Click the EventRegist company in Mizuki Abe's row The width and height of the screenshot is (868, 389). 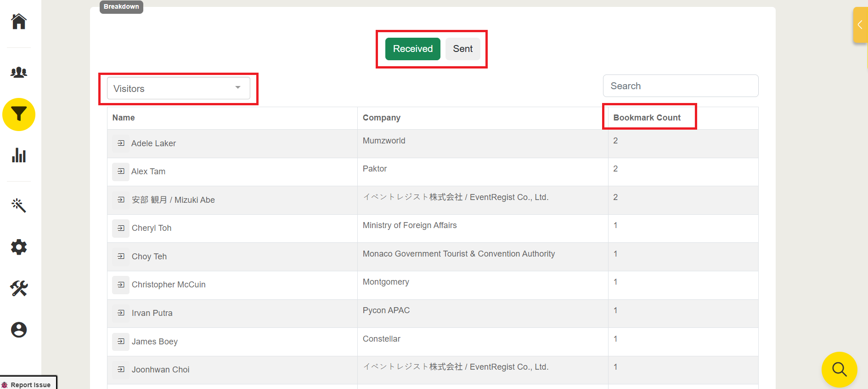click(456, 197)
